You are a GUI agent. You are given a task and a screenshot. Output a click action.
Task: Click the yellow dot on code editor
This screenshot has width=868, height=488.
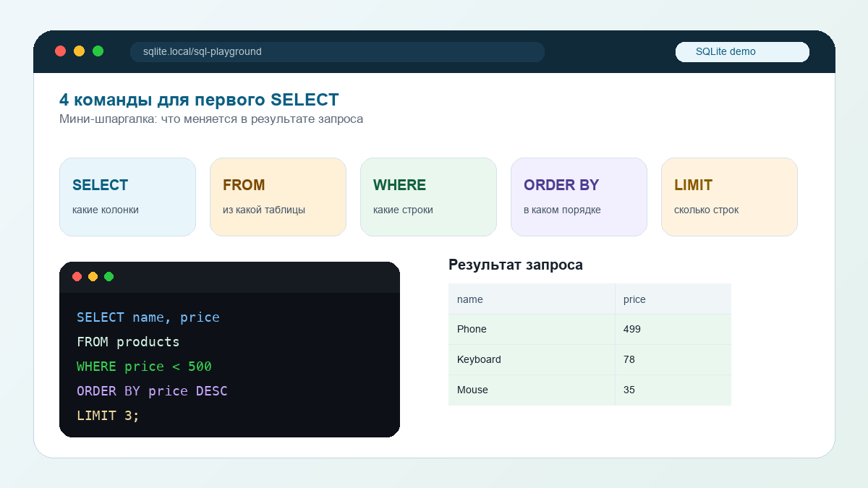pos(93,277)
